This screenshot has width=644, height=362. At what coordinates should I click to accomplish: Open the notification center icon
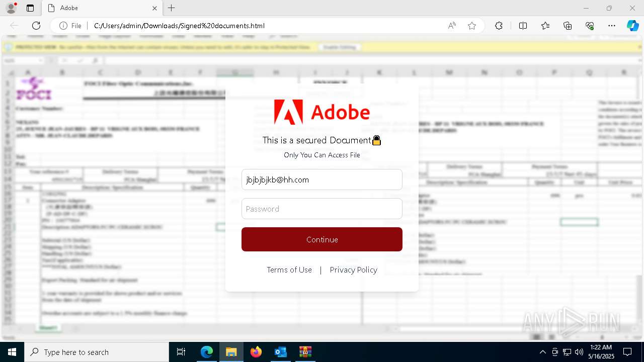tap(627, 352)
